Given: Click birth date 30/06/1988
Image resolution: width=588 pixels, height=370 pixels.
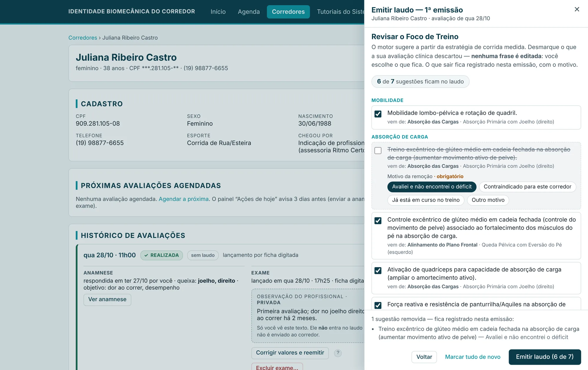Looking at the screenshot, I should (315, 123).
